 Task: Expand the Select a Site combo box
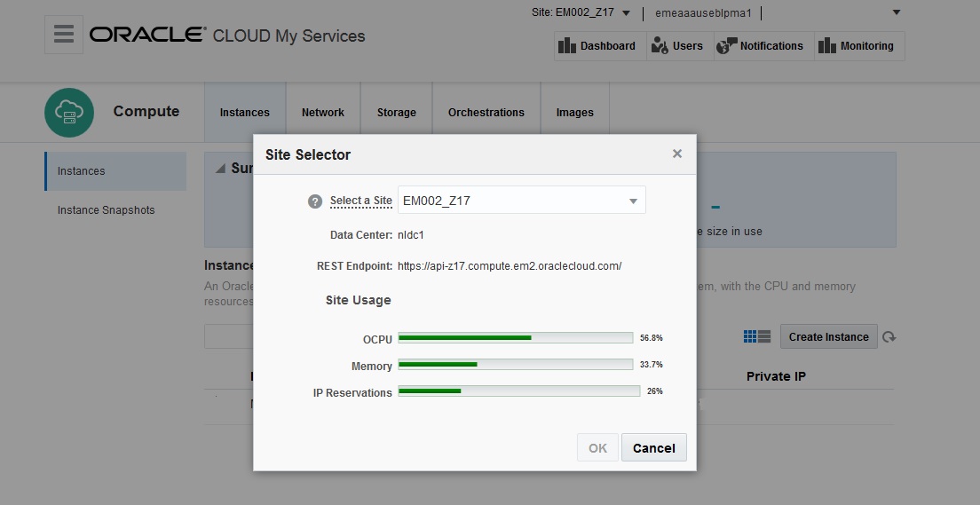click(x=633, y=201)
